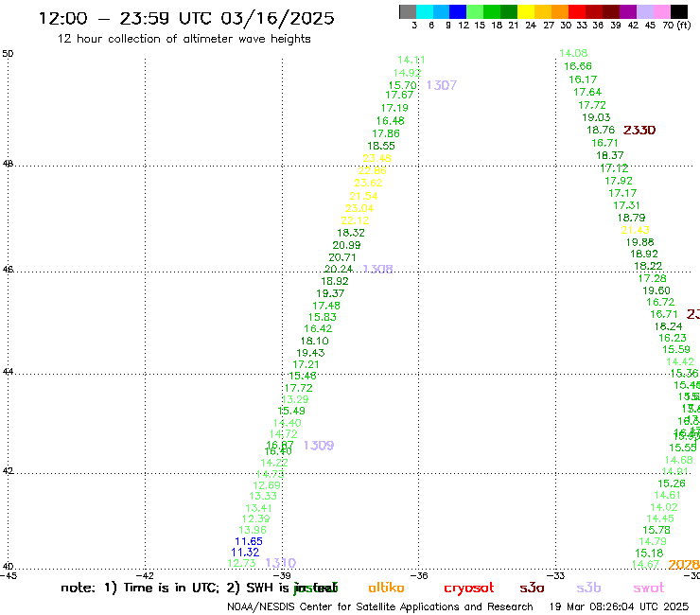
Task: Click the altika satellite legend label
Action: click(386, 588)
